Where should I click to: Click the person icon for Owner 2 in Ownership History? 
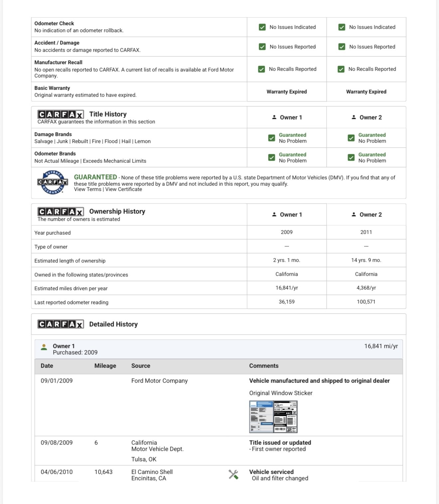tap(354, 214)
